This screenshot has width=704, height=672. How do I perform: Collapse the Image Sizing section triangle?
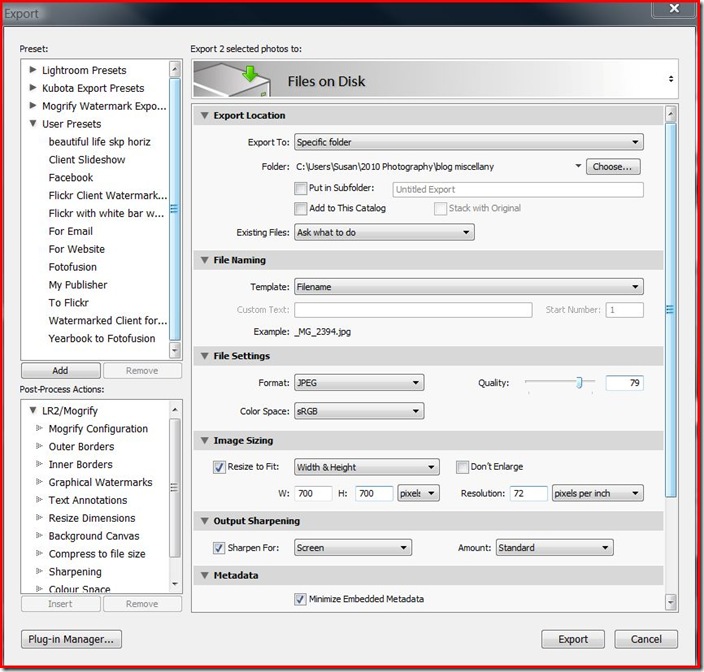pos(204,440)
